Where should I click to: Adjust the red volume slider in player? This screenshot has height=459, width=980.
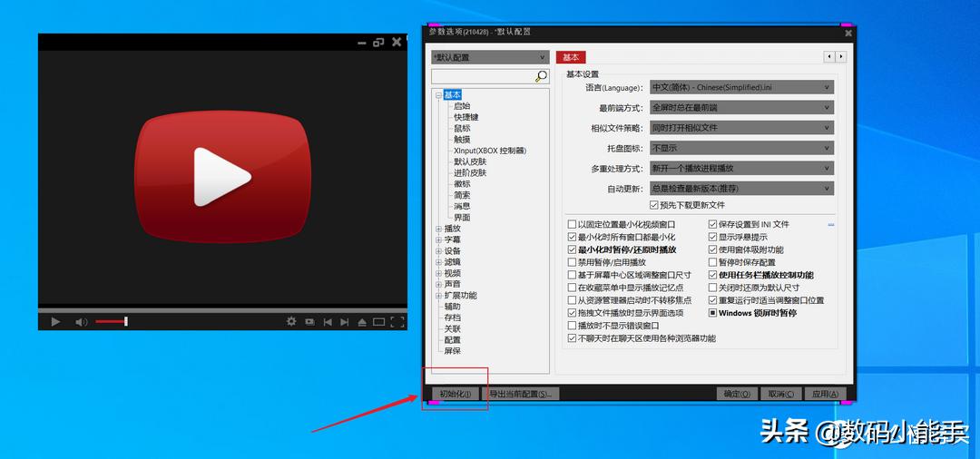tap(112, 322)
